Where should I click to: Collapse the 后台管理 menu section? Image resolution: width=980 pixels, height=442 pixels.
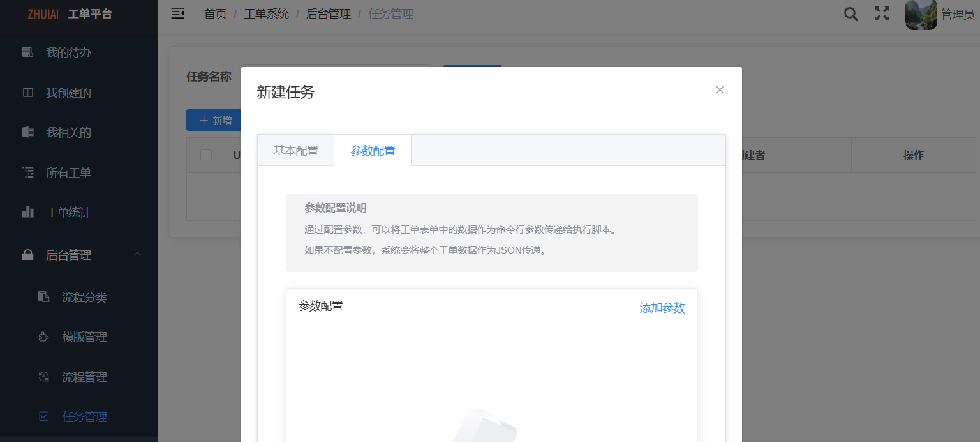[x=137, y=254]
